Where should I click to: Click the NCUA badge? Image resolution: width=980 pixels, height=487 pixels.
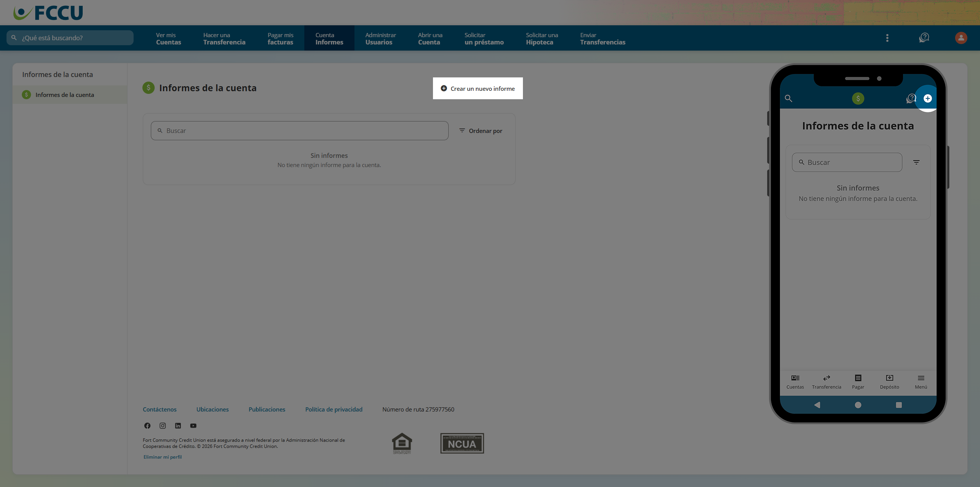(462, 443)
